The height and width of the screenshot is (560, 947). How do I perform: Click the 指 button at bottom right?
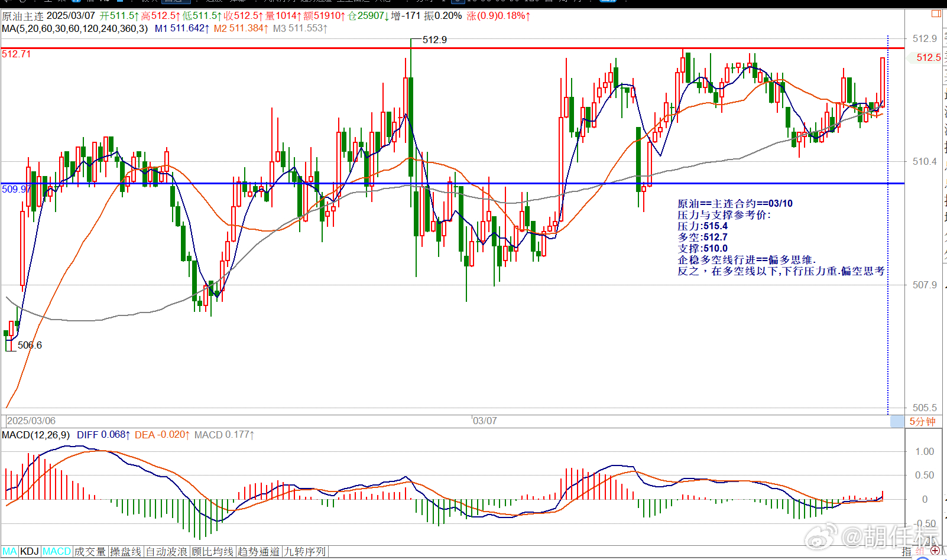[907, 551]
